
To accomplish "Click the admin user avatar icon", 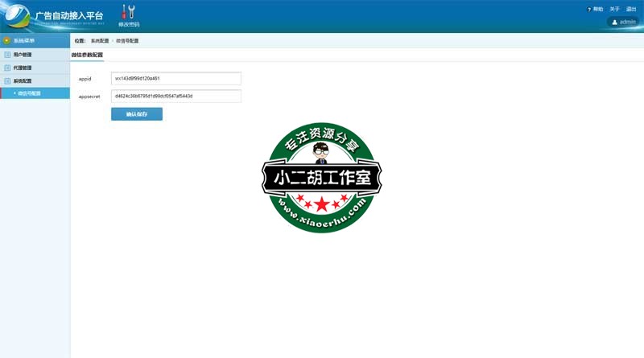I will tap(615, 22).
